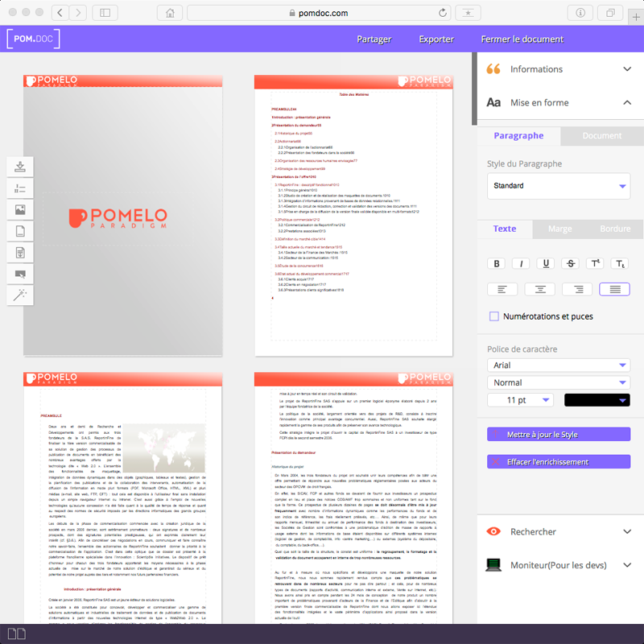644x644 pixels.
Task: Toggle italic formatting
Action: pos(521,264)
